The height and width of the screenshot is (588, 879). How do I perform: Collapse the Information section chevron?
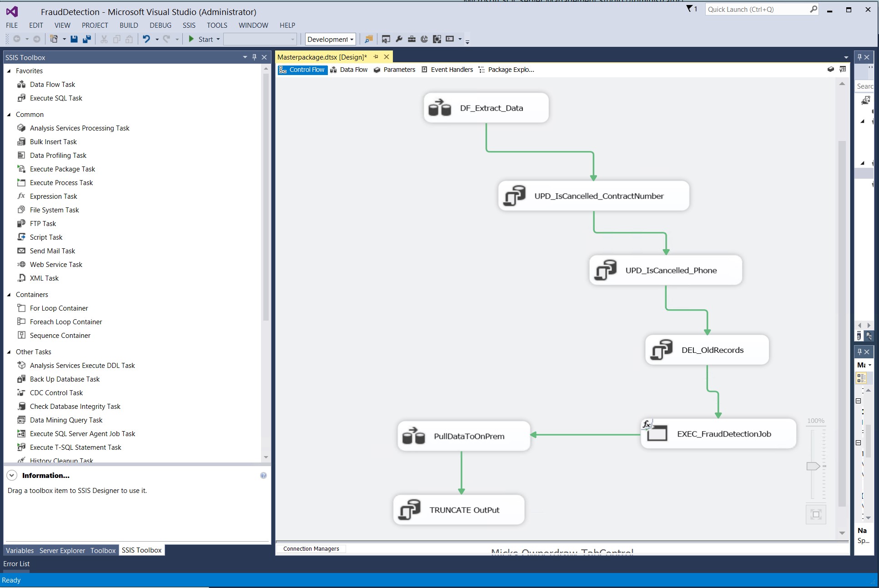tap(12, 475)
